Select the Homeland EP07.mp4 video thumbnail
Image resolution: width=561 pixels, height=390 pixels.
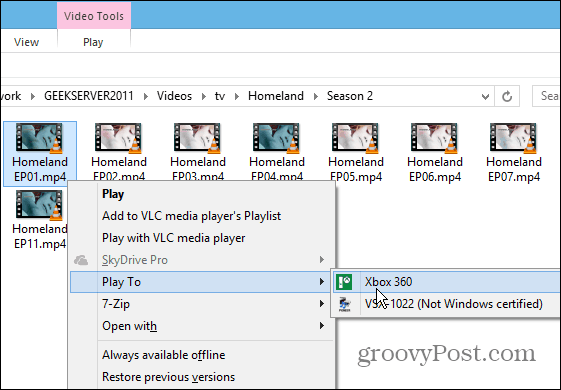tap(514, 138)
